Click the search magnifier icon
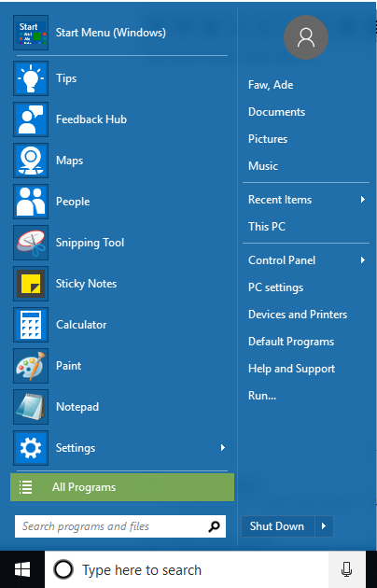The height and width of the screenshot is (588, 377). 214,526
